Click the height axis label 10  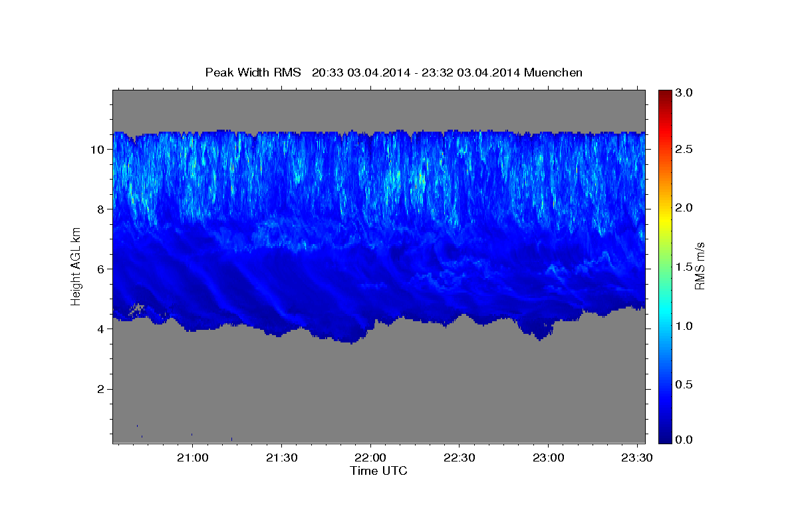98,149
